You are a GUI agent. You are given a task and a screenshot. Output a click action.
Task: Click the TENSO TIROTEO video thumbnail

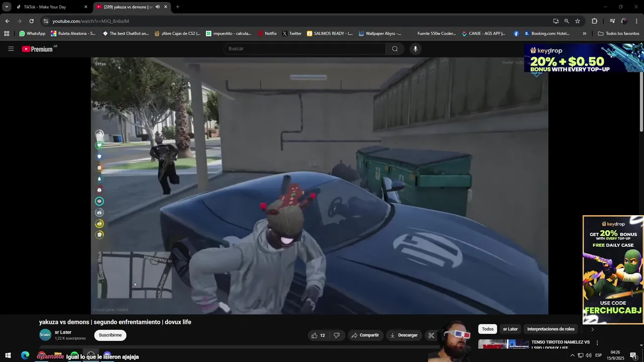(504, 344)
